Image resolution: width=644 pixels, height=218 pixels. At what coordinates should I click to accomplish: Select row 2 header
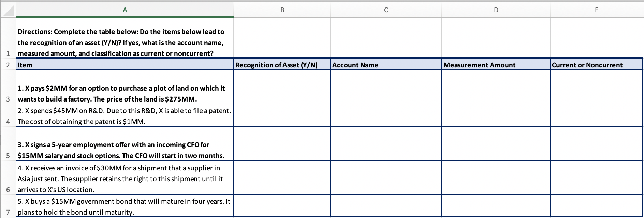(x=8, y=64)
